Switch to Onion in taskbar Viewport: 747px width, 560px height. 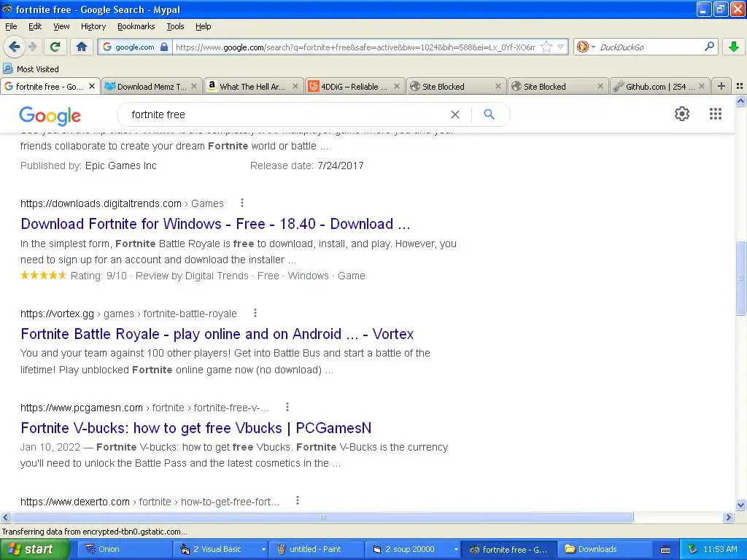124,549
